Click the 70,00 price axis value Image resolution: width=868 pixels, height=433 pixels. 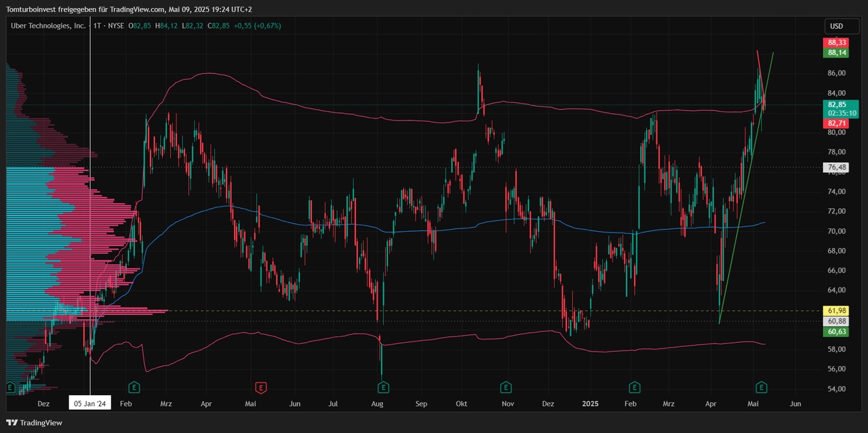836,231
